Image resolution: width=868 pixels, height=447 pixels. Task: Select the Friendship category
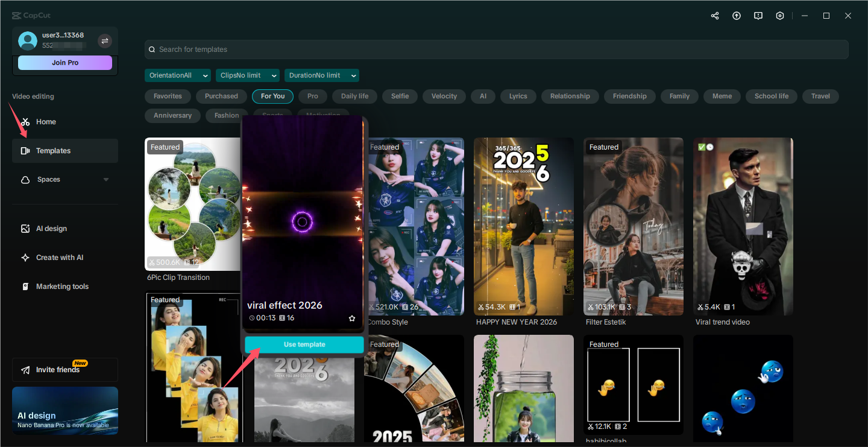[x=630, y=96]
